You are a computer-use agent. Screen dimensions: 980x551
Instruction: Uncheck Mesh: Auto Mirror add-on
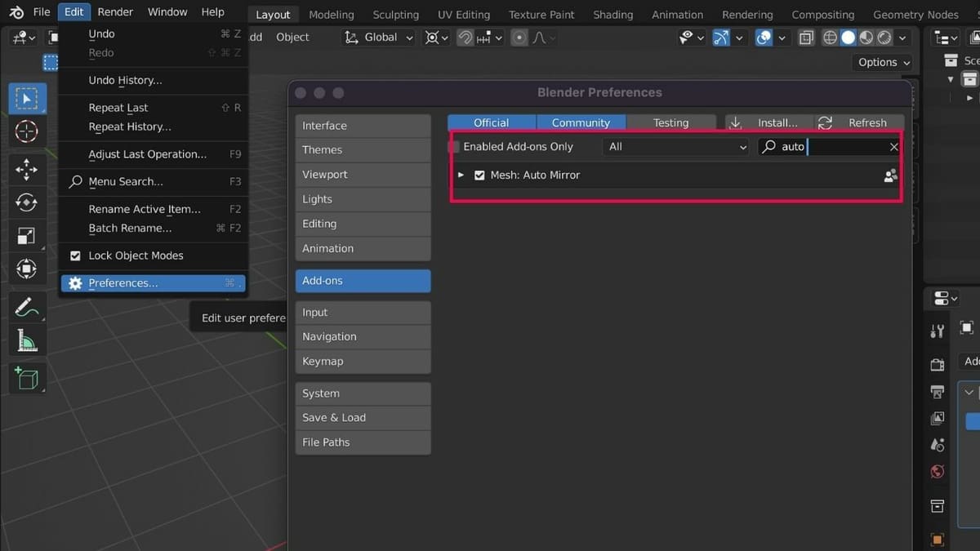[x=479, y=176]
